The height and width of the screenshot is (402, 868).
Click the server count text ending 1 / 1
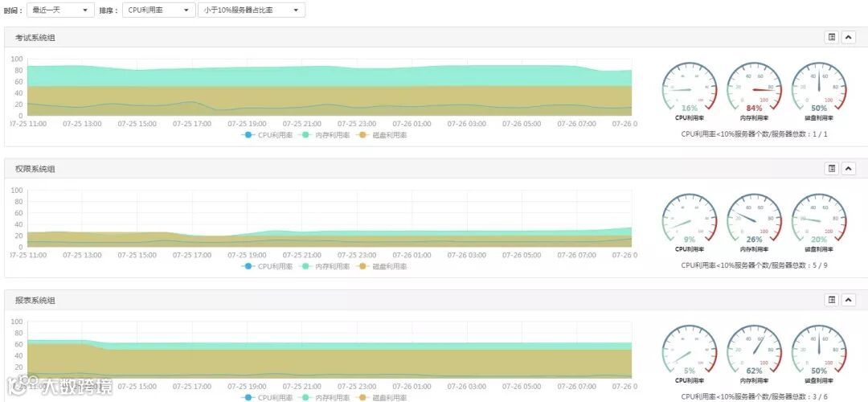[x=754, y=134]
